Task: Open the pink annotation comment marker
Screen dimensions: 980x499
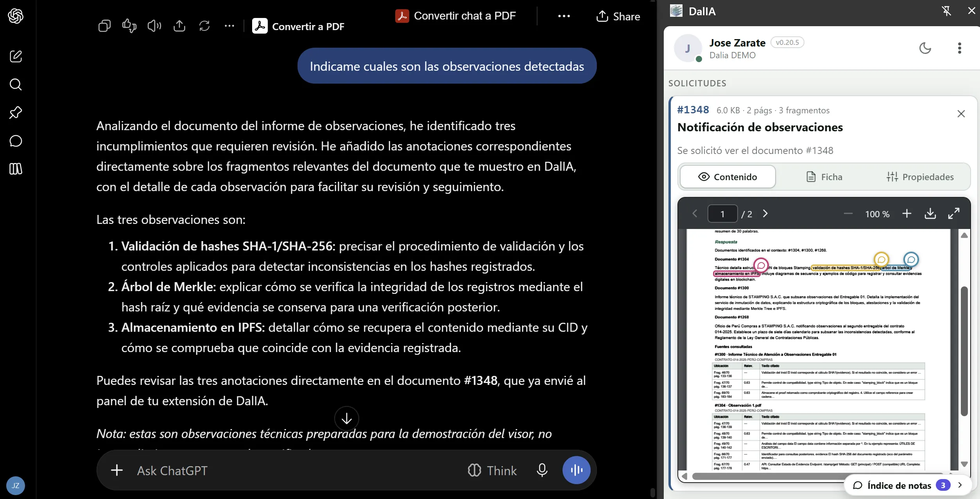Action: (x=761, y=266)
